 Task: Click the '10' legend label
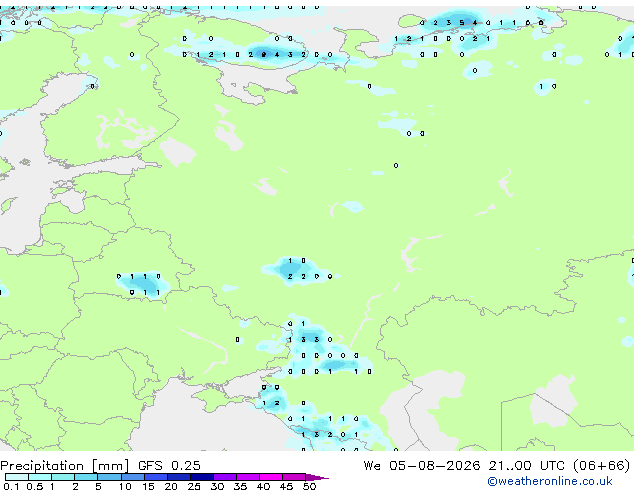coord(125,486)
